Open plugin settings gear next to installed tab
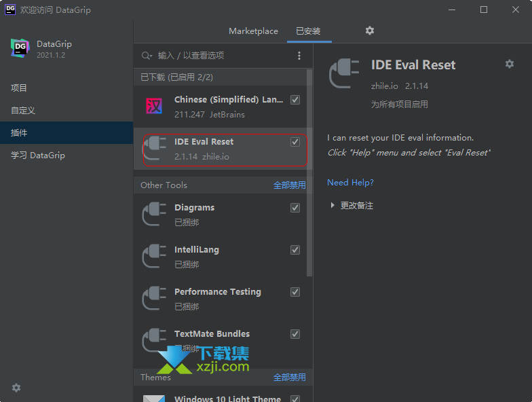 pos(369,31)
